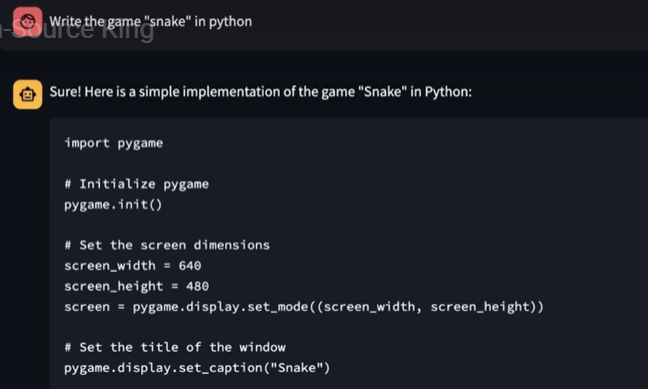Click the user prompt about writing snake

pos(150,21)
